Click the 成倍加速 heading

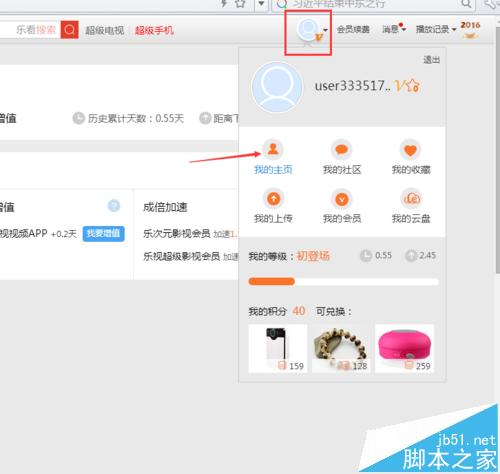[x=165, y=207]
